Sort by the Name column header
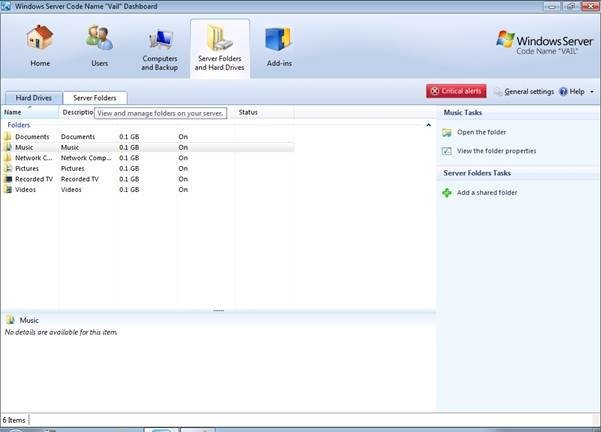The width and height of the screenshot is (601, 432). click(30, 112)
